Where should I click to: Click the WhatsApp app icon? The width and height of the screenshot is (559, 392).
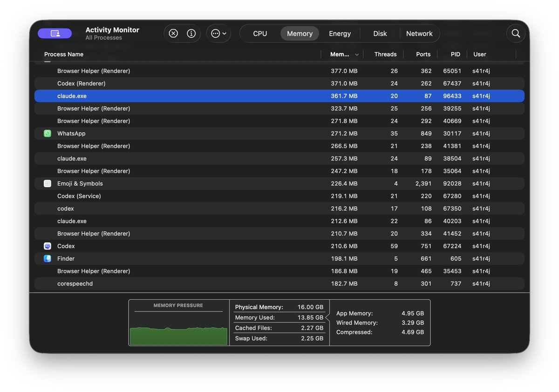point(48,134)
